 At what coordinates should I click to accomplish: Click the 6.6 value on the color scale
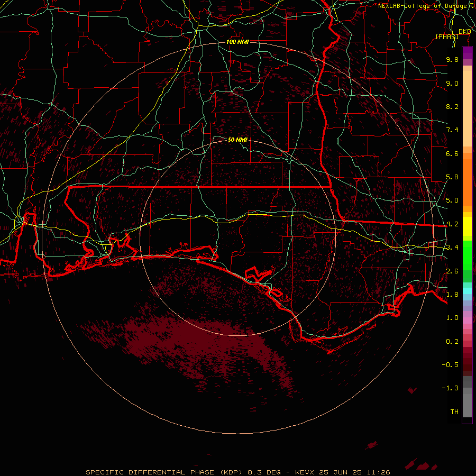click(x=452, y=153)
